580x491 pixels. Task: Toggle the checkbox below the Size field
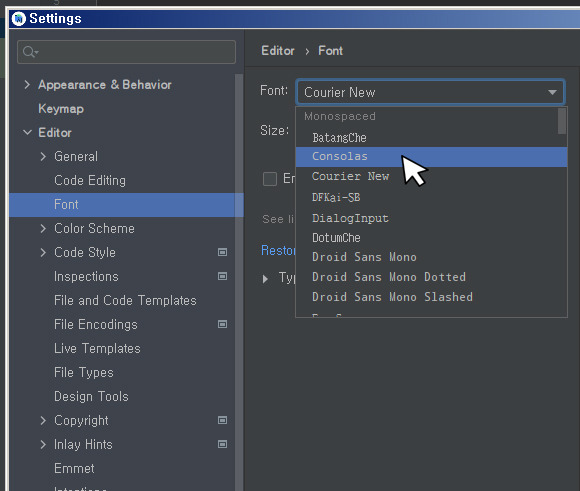click(270, 179)
